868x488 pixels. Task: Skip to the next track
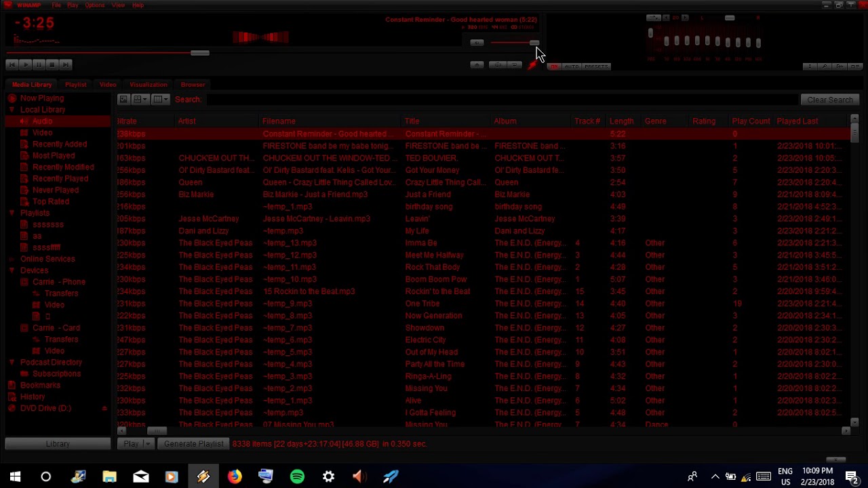coord(66,64)
